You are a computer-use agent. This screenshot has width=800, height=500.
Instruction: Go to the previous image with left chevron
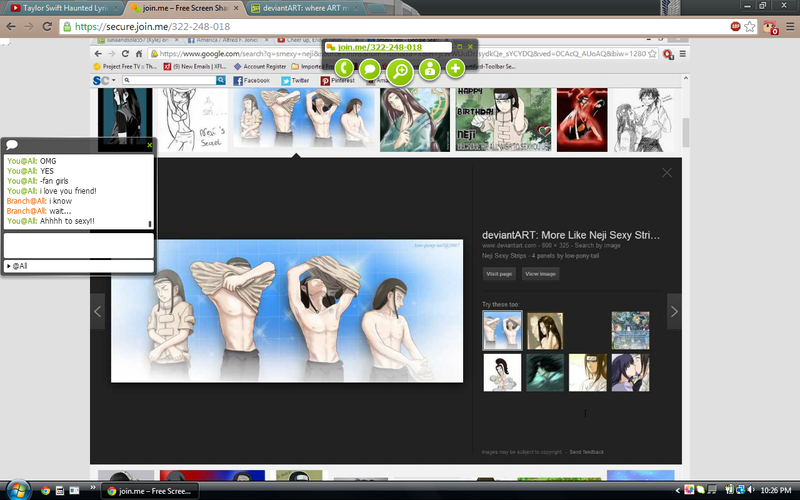click(x=97, y=311)
